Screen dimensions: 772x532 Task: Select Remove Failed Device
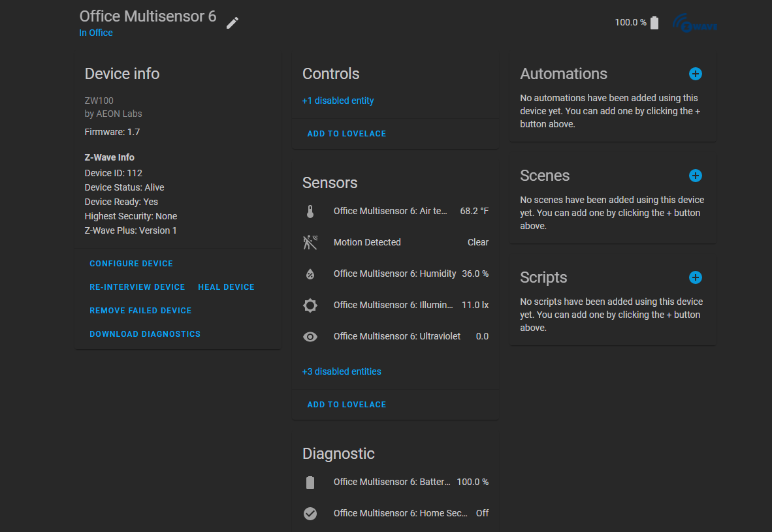[x=140, y=311]
